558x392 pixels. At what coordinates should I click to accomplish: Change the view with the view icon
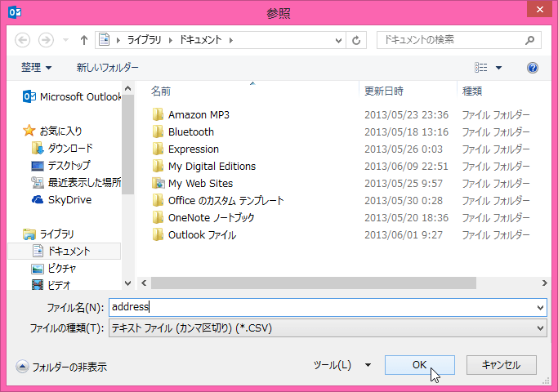(x=480, y=67)
